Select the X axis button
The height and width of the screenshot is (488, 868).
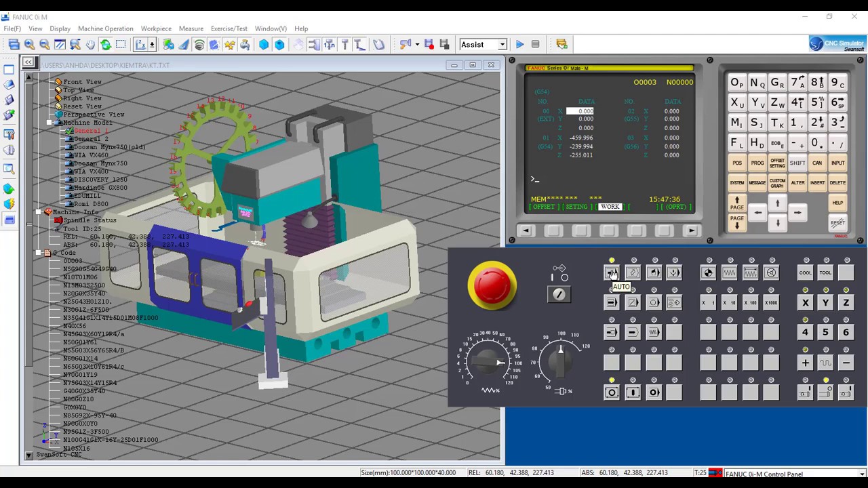(x=805, y=302)
